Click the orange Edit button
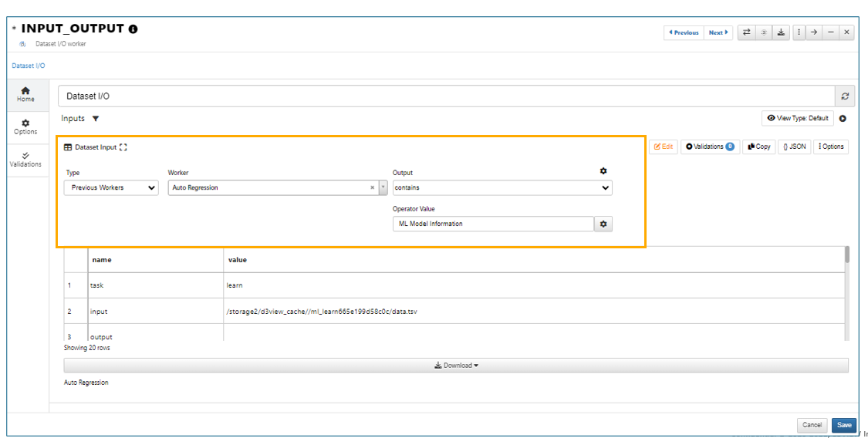The width and height of the screenshot is (868, 445). (x=663, y=147)
